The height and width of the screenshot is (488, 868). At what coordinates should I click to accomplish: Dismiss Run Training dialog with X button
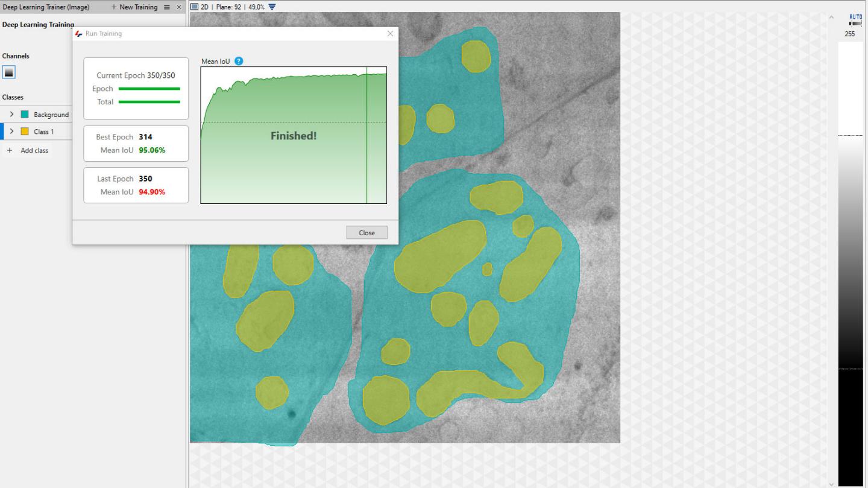(390, 34)
